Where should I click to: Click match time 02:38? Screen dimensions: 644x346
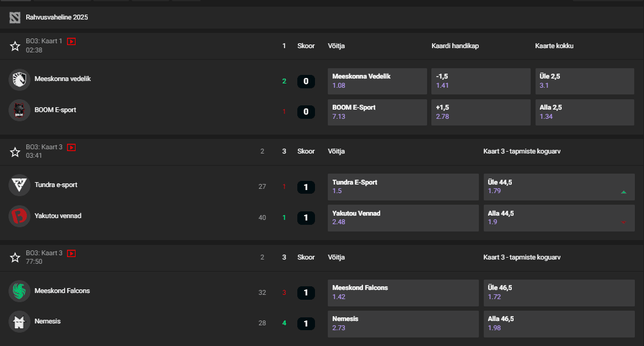(x=34, y=50)
